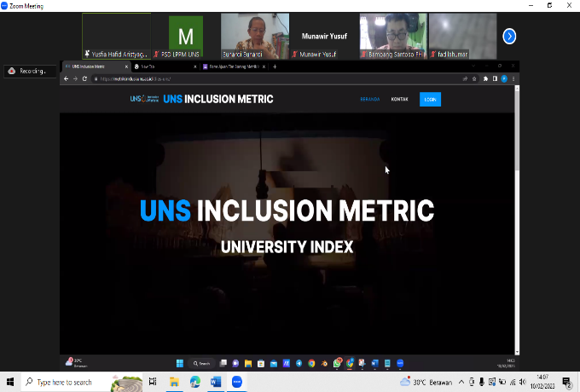The width and height of the screenshot is (580, 392).
Task: Select fadilah.umar's video thumbnail
Action: (463, 36)
